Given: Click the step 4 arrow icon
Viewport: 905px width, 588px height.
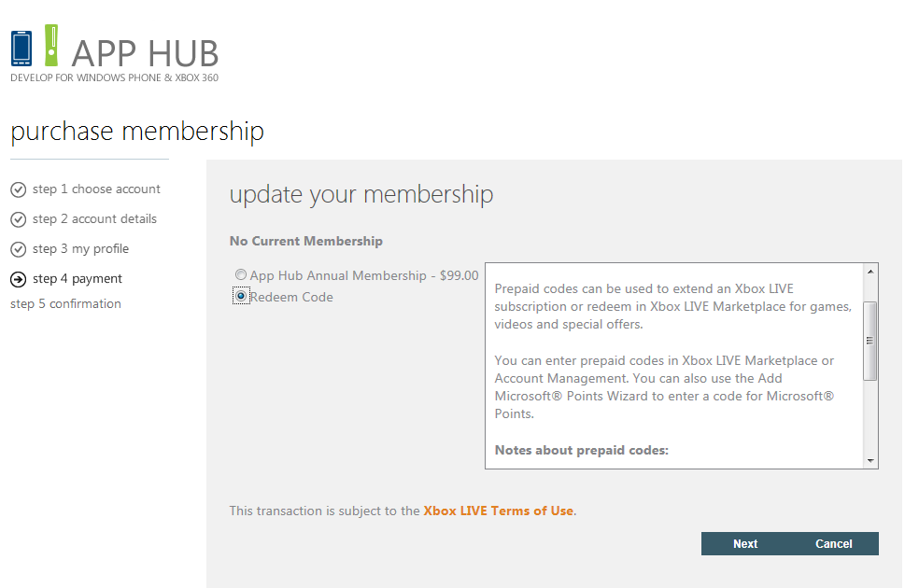Looking at the screenshot, I should 18,279.
